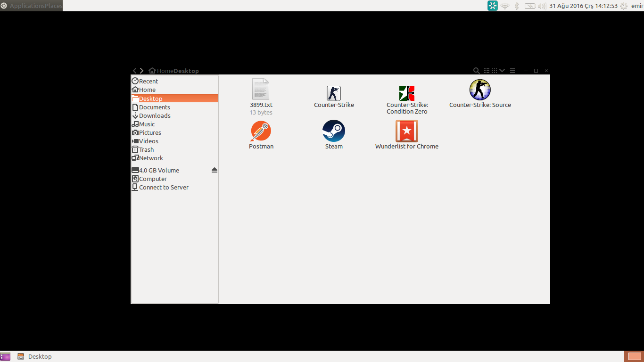Open Computer in the sidebar
The image size is (644, 362).
pyautogui.click(x=174, y=179)
